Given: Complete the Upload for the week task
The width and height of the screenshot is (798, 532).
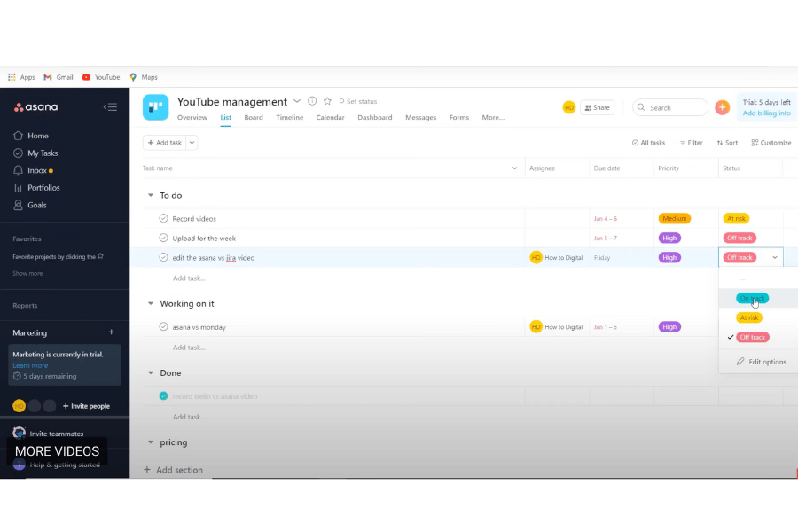Looking at the screenshot, I should pos(162,238).
